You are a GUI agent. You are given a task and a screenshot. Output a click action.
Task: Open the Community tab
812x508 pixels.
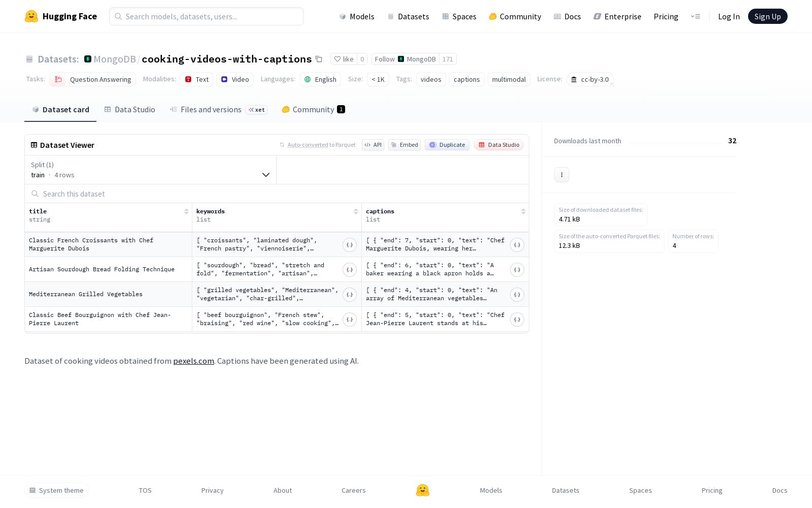point(314,110)
